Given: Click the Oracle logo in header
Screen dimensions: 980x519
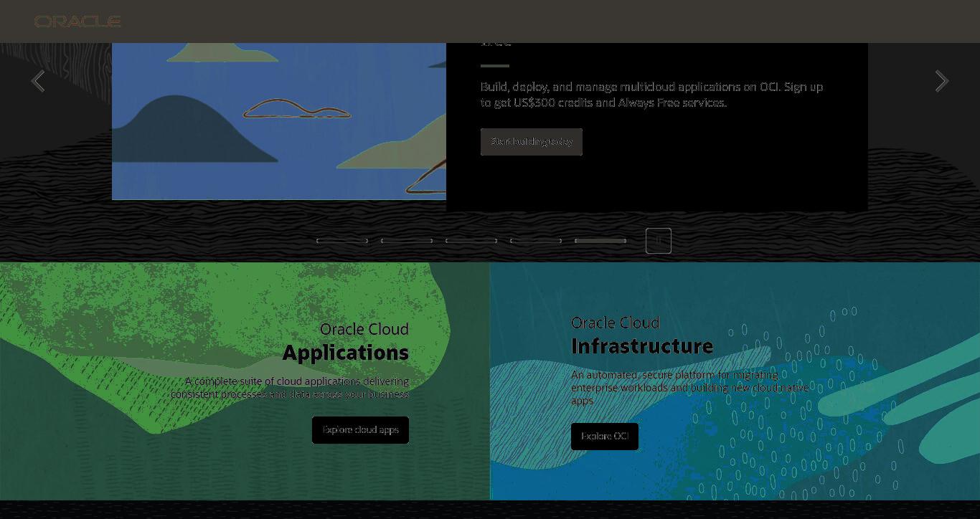Looking at the screenshot, I should (x=77, y=22).
